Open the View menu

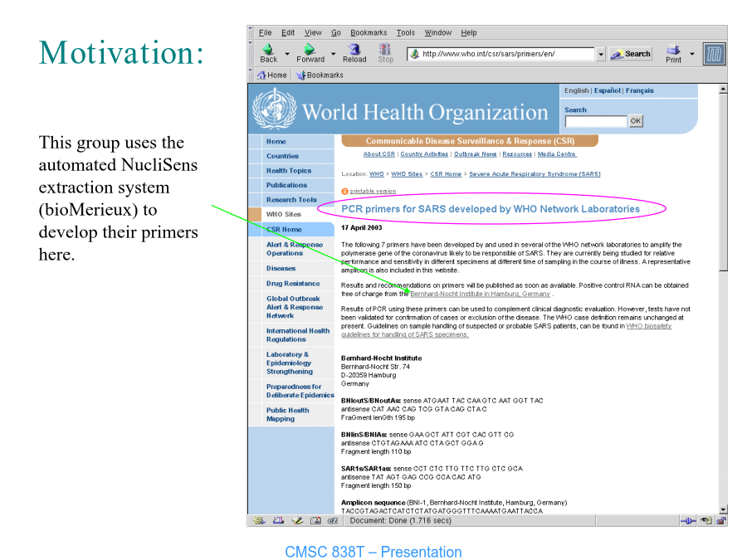[x=313, y=33]
